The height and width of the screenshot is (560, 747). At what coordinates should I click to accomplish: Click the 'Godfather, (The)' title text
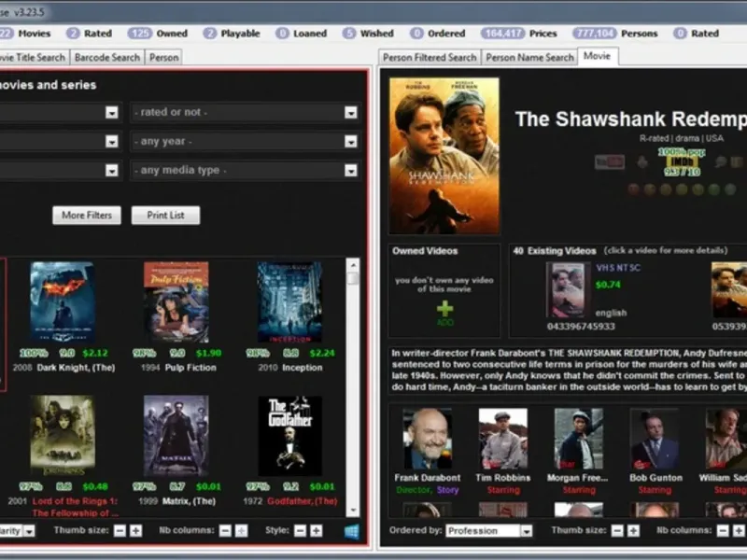point(302,501)
